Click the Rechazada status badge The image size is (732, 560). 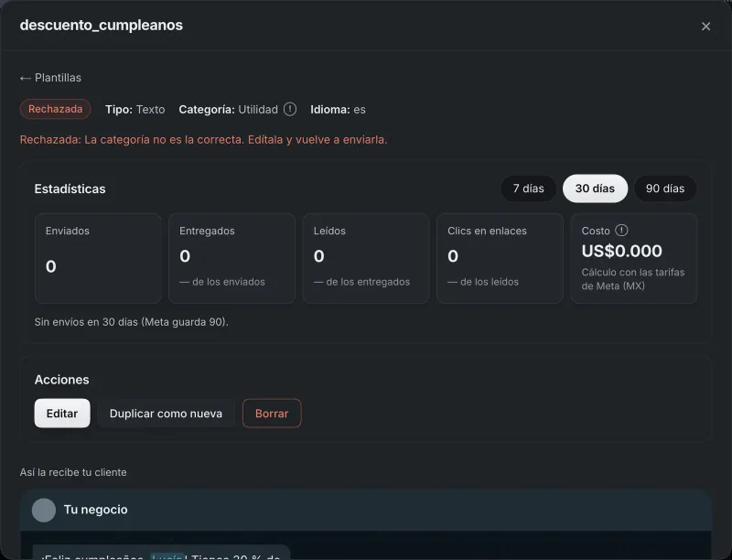point(55,109)
